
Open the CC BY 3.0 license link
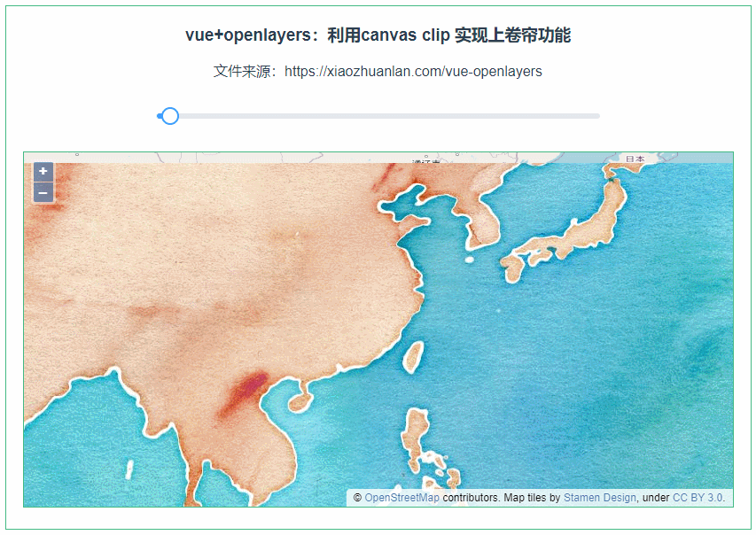click(698, 498)
